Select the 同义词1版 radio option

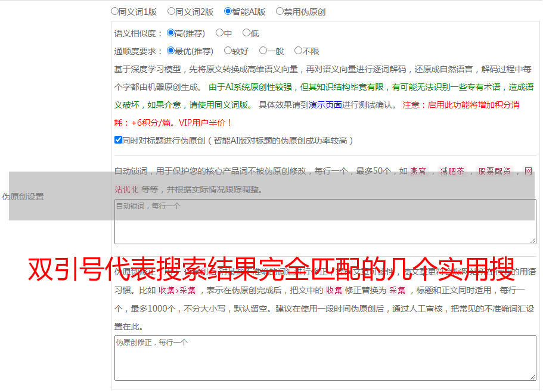click(x=114, y=11)
